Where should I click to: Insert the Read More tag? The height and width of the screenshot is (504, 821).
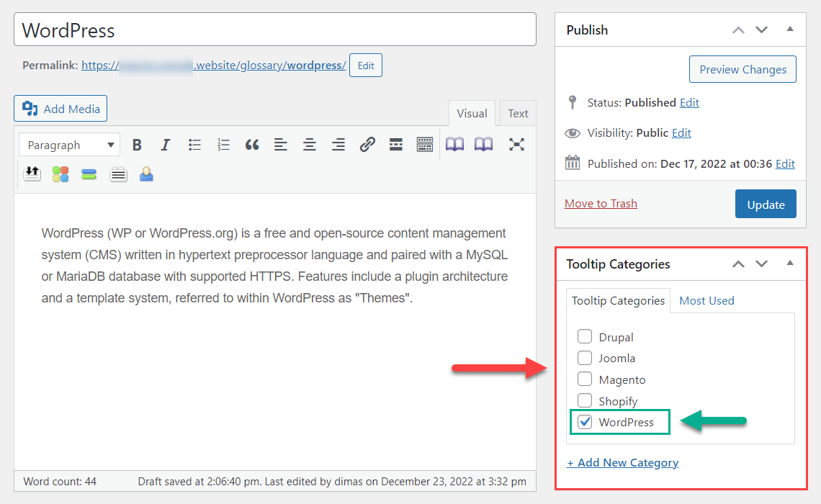click(x=396, y=145)
